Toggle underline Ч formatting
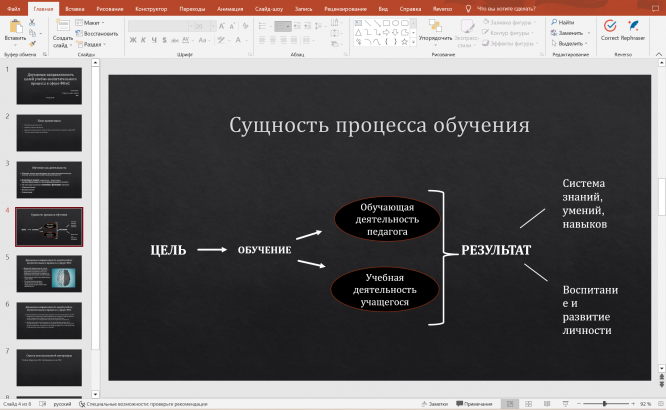This screenshot has height=410, width=666. 154,40
